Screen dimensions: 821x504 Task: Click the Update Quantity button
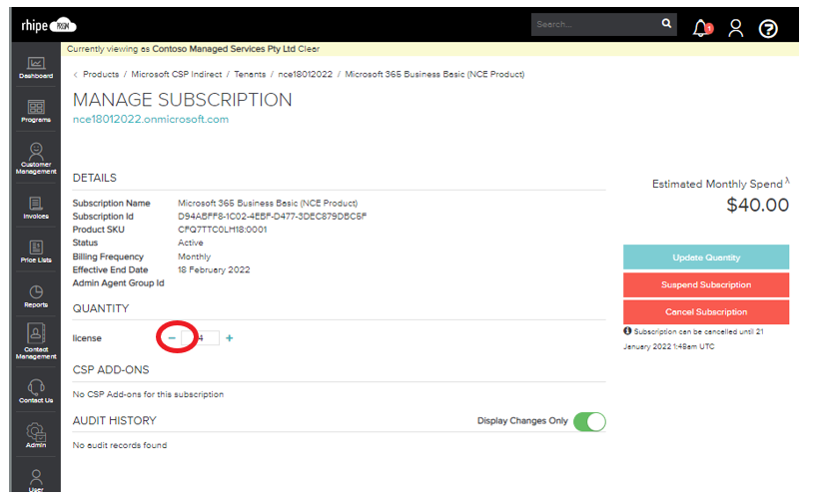pos(706,256)
